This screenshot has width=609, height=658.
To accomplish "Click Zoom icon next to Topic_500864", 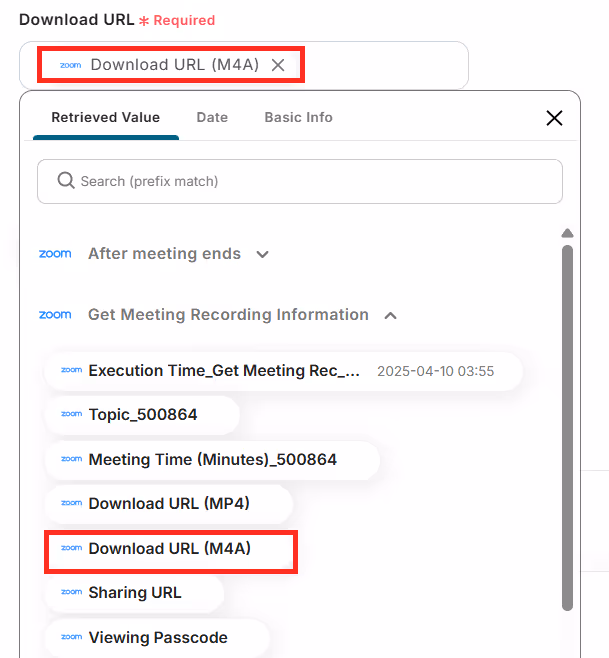I will (x=71, y=414).
